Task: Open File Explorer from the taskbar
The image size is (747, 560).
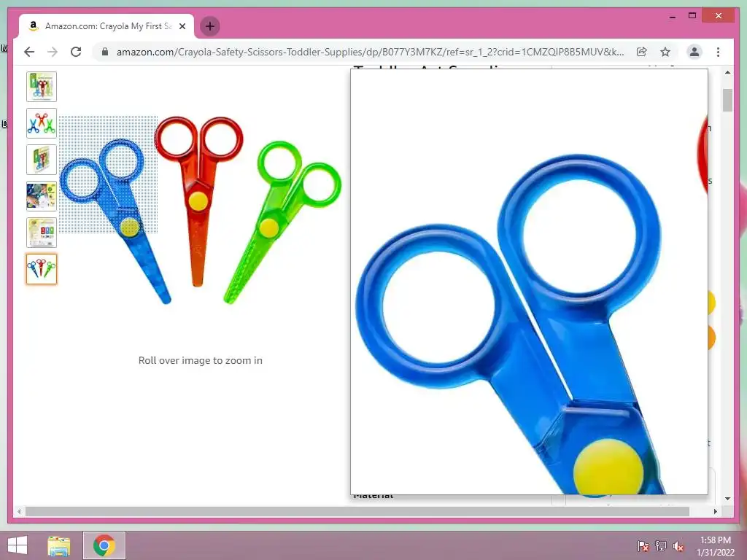Action: click(59, 545)
